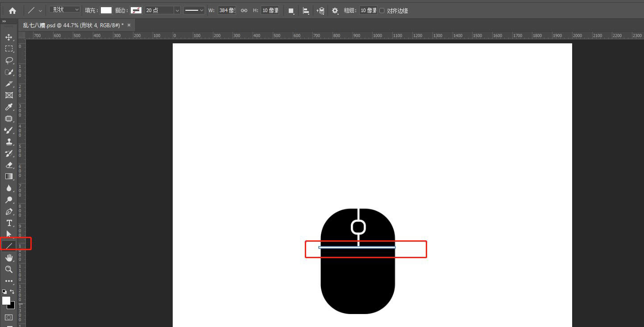Open the stroke width 20 点 dropdown
The height and width of the screenshot is (327, 644).
pyautogui.click(x=177, y=10)
